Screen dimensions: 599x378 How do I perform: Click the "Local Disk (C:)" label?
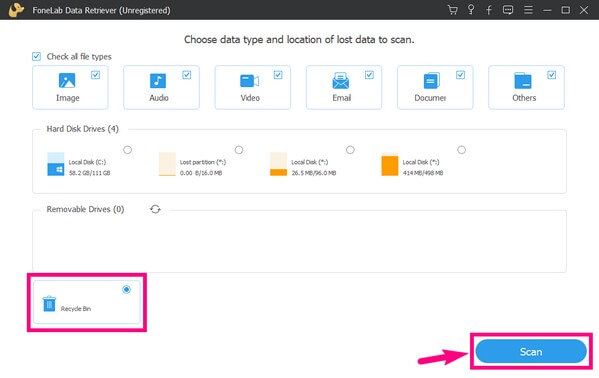87,162
